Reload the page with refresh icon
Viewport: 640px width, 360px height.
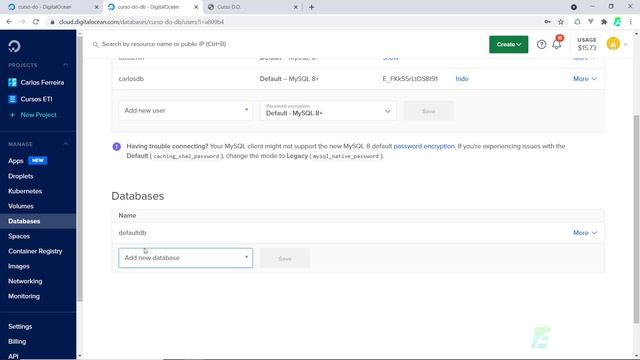pos(36,22)
